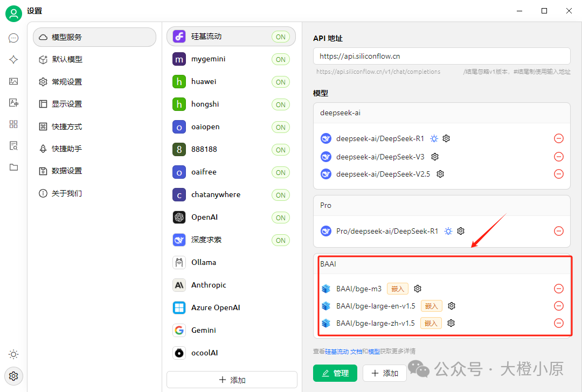
Task: Focus the API 地址 input field
Action: pyautogui.click(x=442, y=56)
